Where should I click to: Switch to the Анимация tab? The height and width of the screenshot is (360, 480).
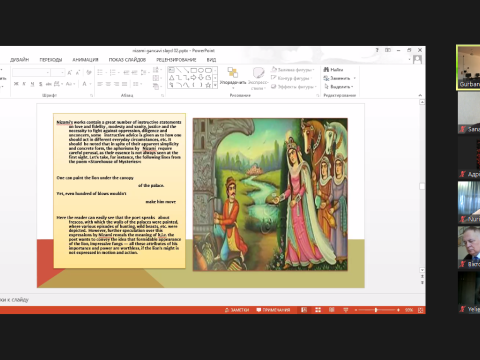pos(85,60)
